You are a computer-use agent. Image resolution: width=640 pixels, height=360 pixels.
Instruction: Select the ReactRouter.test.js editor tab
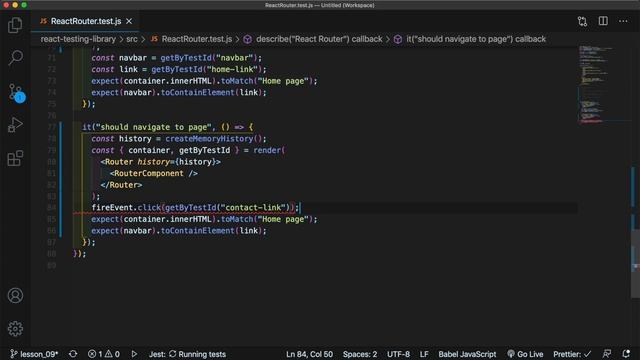(x=86, y=21)
